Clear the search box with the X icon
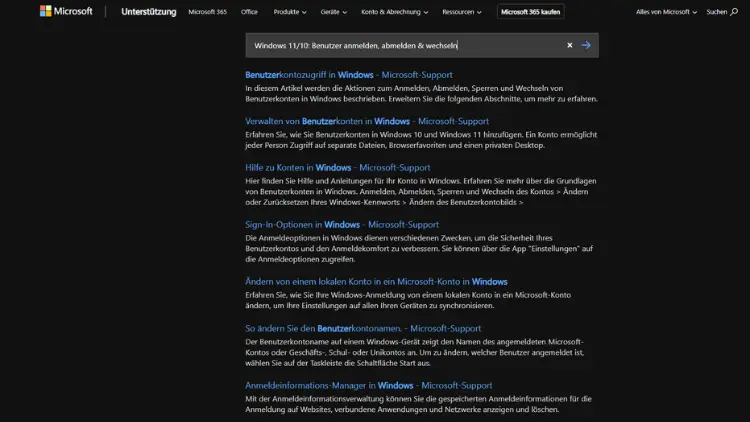Screen dimensions: 750x422 pos(570,45)
